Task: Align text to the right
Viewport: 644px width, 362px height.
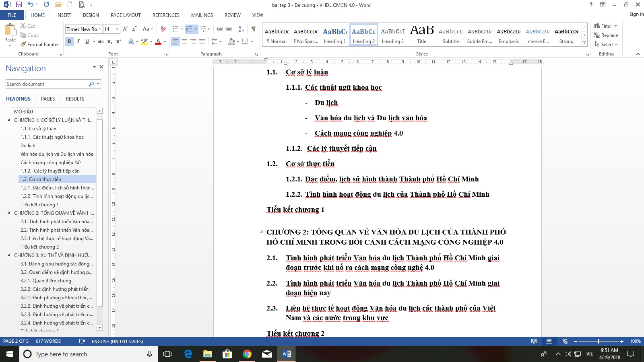Action: pos(193,41)
